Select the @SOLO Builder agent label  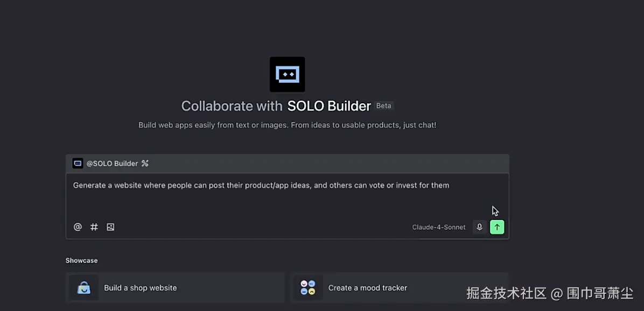coord(112,163)
